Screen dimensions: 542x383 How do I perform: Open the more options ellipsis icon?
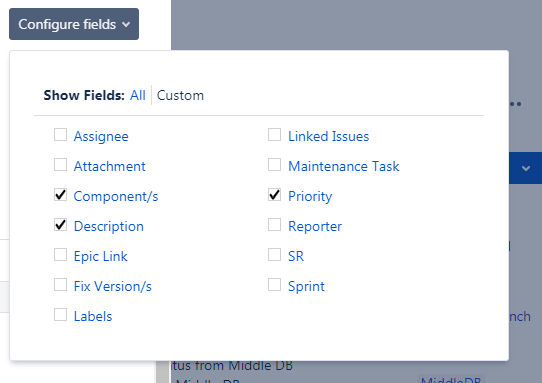(515, 104)
